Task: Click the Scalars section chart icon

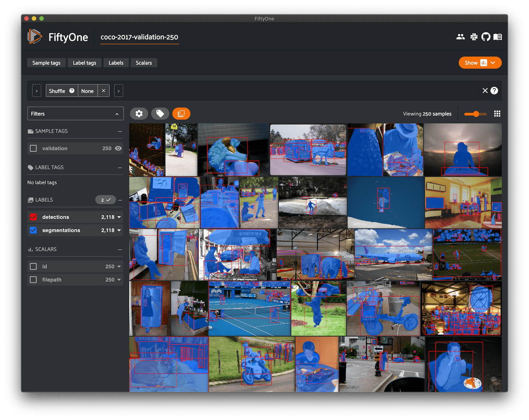Action: (31, 249)
